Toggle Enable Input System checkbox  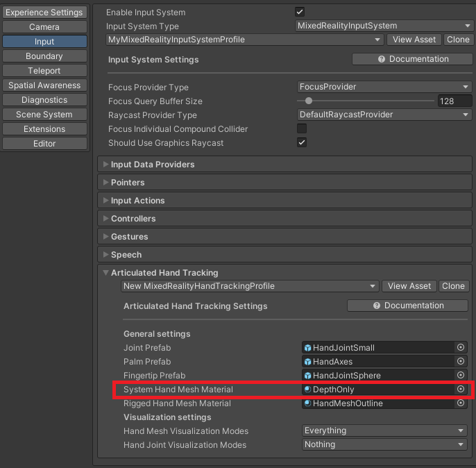click(300, 12)
